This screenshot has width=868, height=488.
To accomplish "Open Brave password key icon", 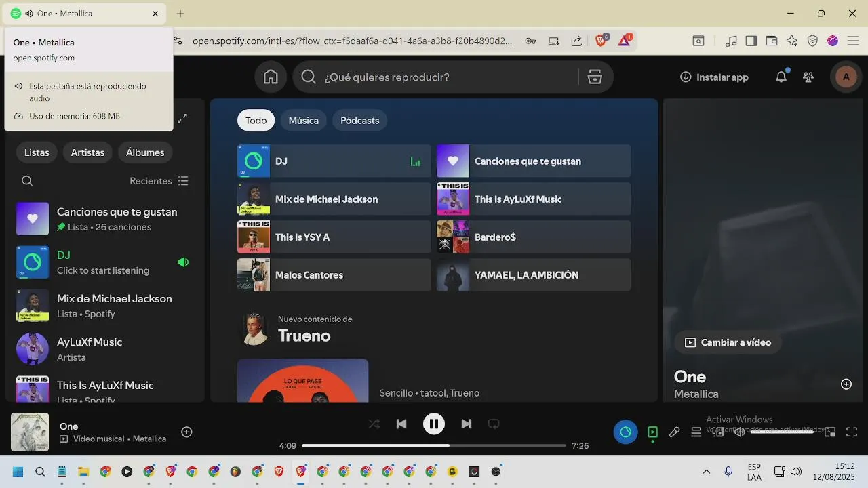I will pyautogui.click(x=530, y=41).
